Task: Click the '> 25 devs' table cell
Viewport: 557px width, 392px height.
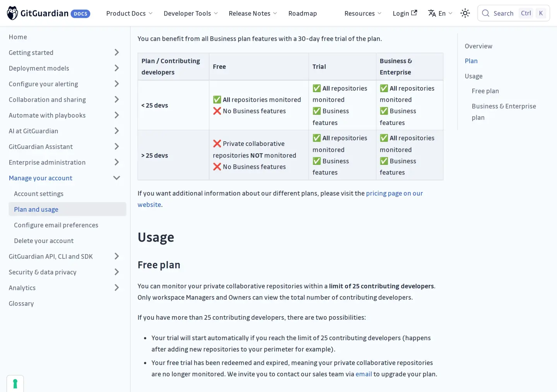Action: pyautogui.click(x=173, y=155)
